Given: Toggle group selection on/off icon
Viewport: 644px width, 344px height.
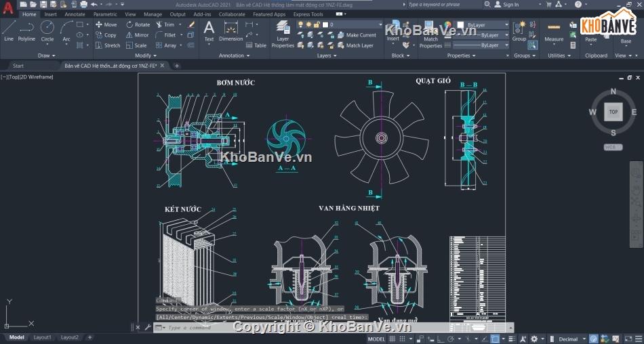Looking at the screenshot, I should coord(533,45).
